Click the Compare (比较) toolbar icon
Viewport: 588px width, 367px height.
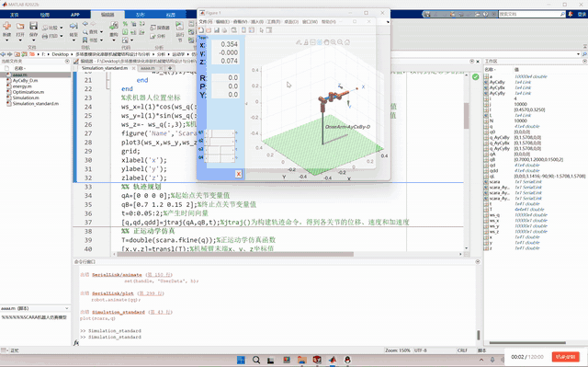coord(45,28)
